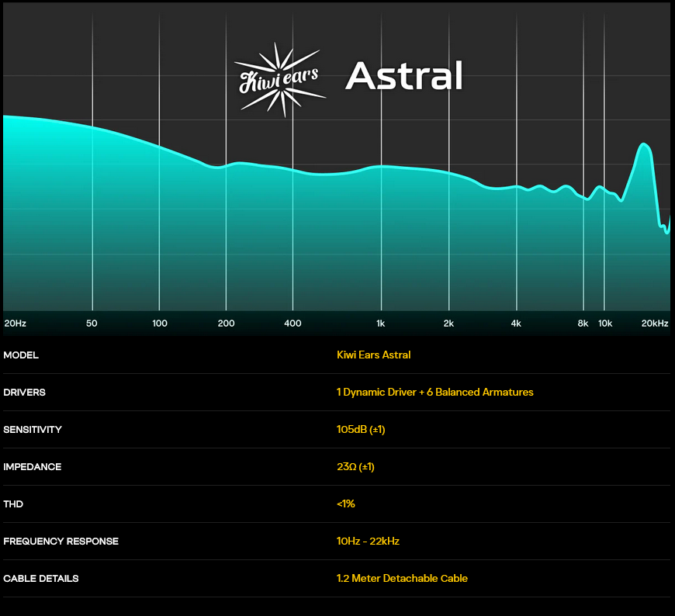The height and width of the screenshot is (616, 675).
Task: Select the Kiwi Ears Astral model value
Action: click(373, 355)
